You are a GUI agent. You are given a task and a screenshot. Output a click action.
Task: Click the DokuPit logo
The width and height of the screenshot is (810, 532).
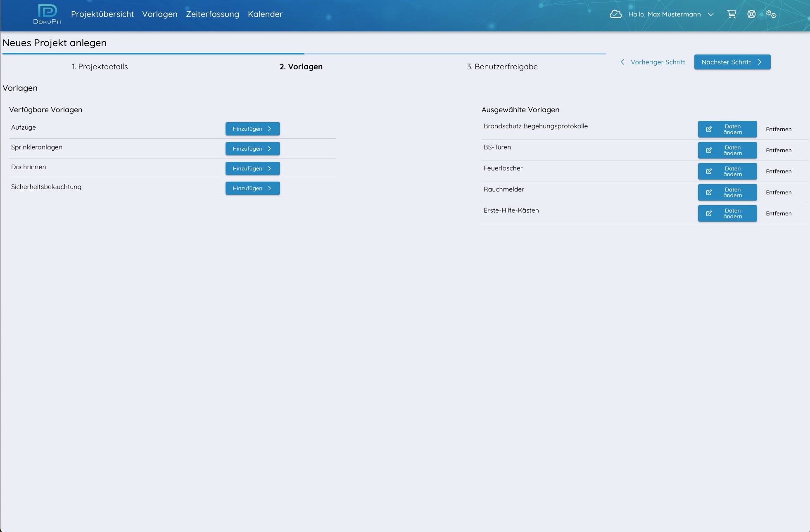(x=48, y=14)
